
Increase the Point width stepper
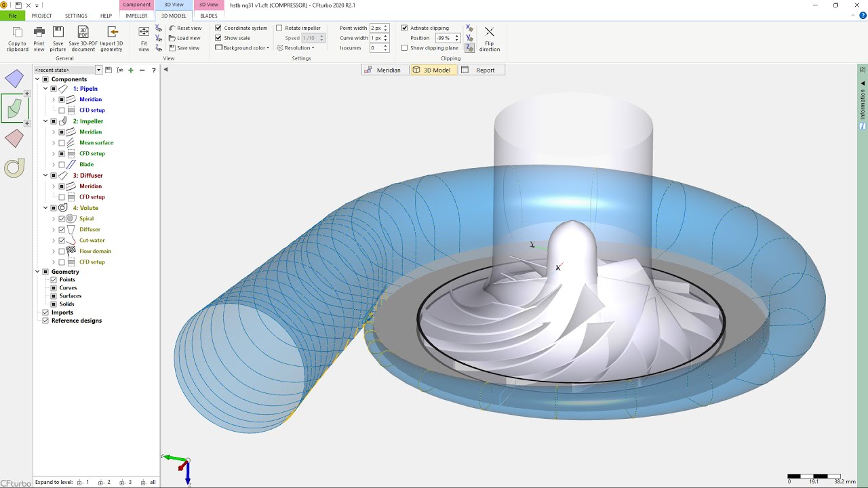386,26
